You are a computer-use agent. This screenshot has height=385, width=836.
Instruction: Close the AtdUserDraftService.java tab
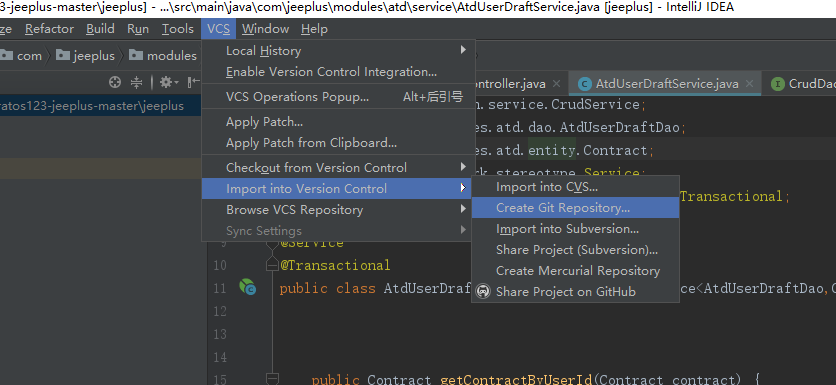pos(749,84)
